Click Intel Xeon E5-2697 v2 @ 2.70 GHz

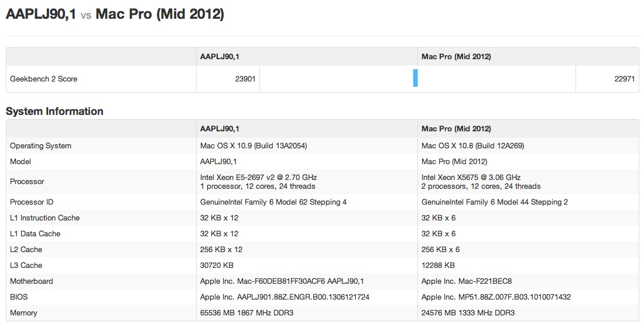tap(258, 178)
